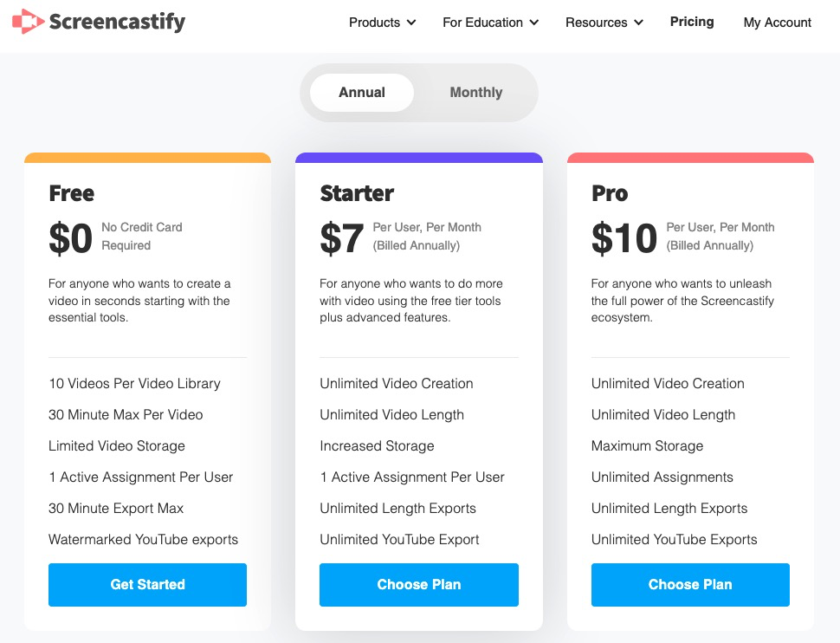The width and height of the screenshot is (840, 643).
Task: Click the Screencastify wordmark text
Action: [117, 22]
